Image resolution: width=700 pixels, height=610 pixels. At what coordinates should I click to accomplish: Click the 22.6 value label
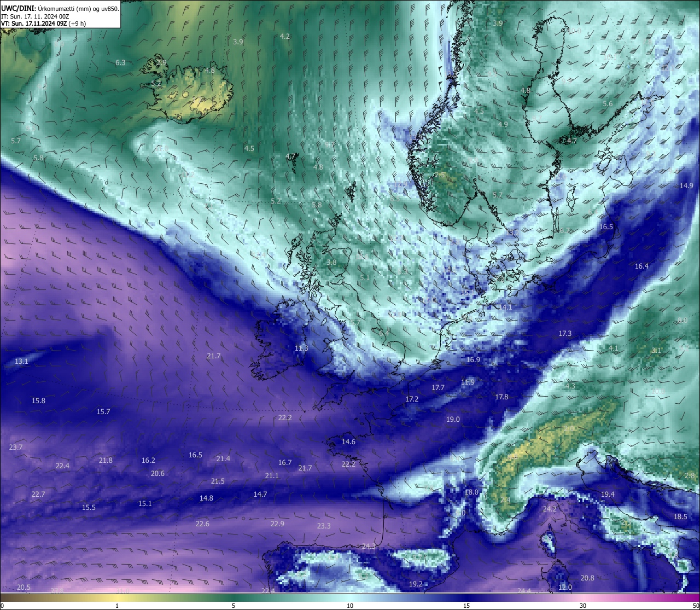(202, 524)
